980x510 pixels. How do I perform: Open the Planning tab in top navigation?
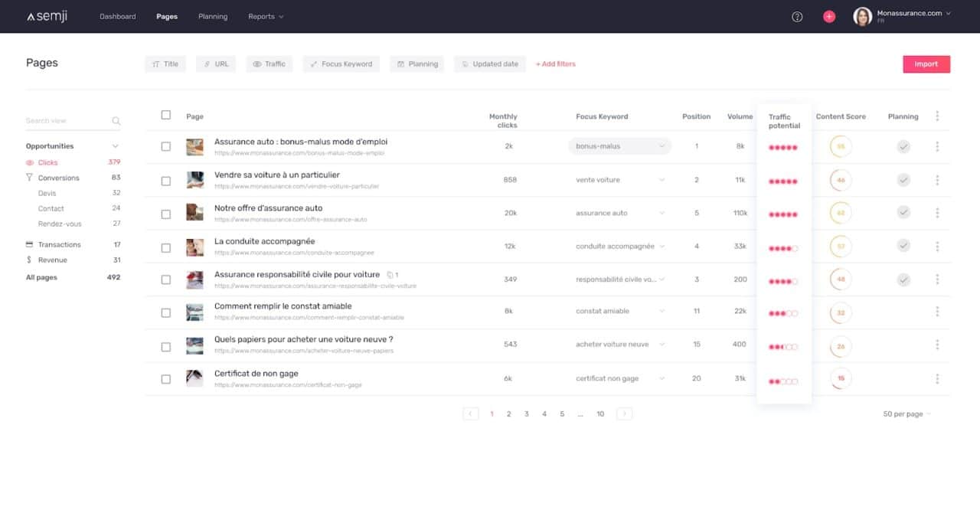pyautogui.click(x=212, y=17)
